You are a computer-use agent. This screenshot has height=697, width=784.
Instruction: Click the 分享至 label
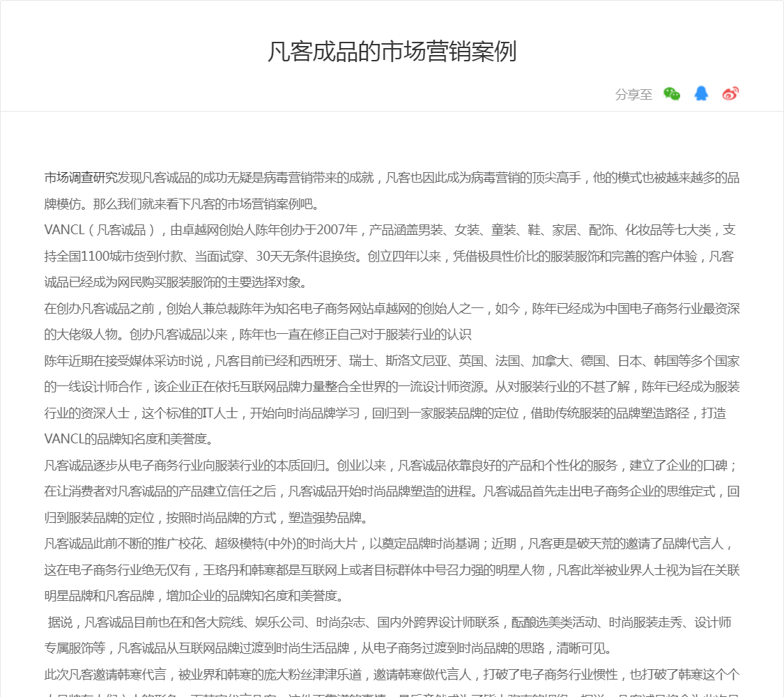[633, 94]
